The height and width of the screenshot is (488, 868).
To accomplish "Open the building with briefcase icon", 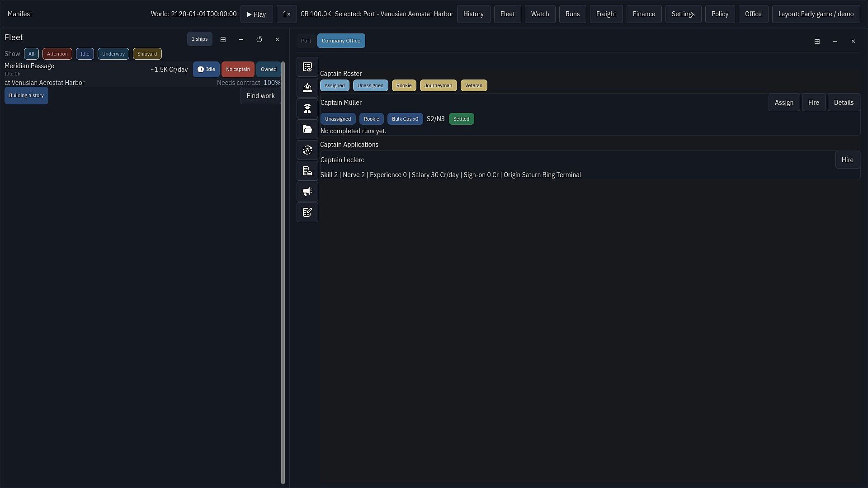I will [307, 171].
